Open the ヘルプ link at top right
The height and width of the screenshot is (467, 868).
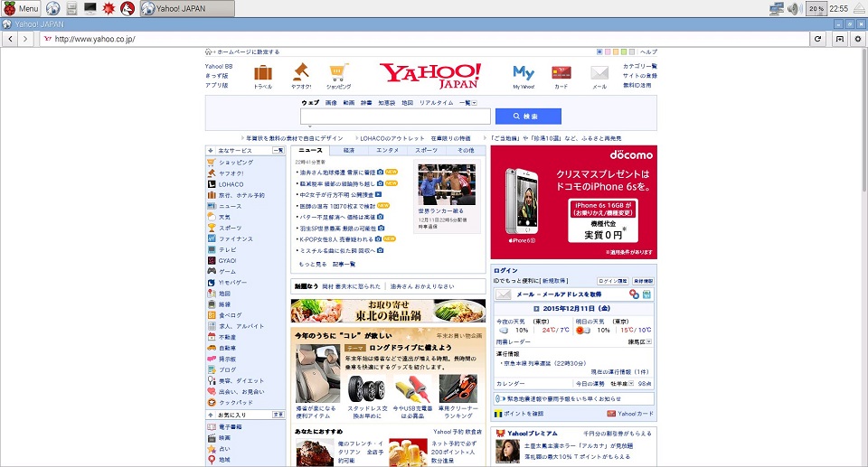click(648, 52)
